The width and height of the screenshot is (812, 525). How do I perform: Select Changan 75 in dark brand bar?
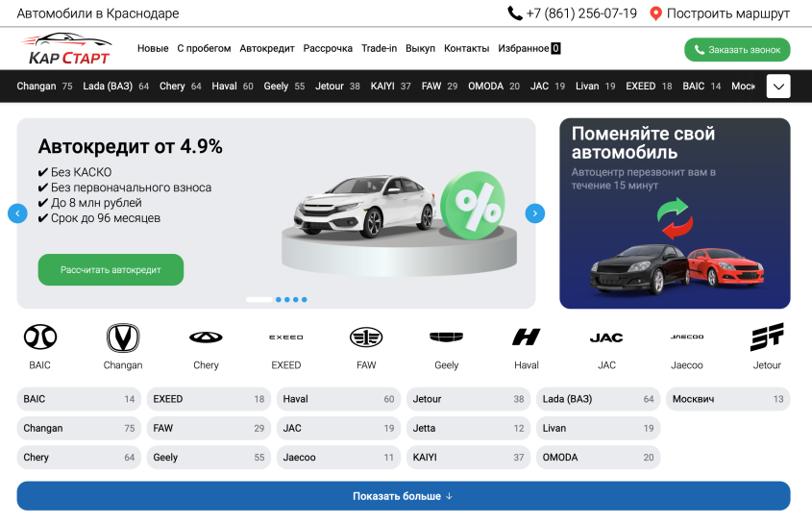point(44,86)
